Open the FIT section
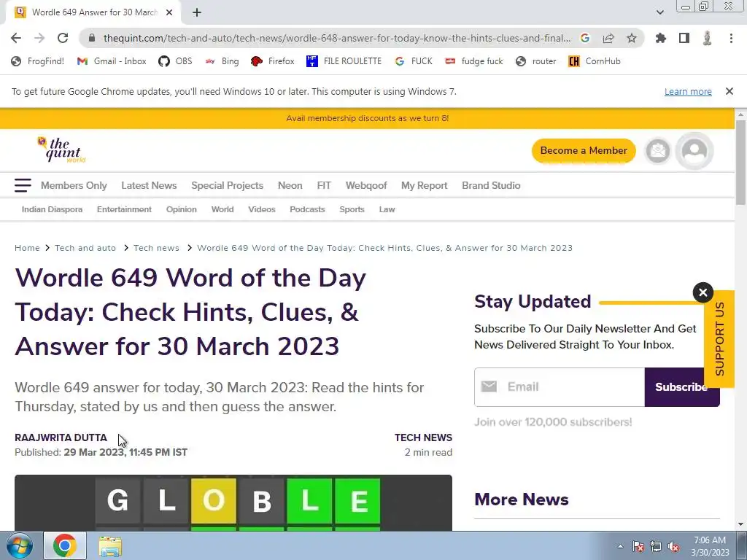 (324, 185)
